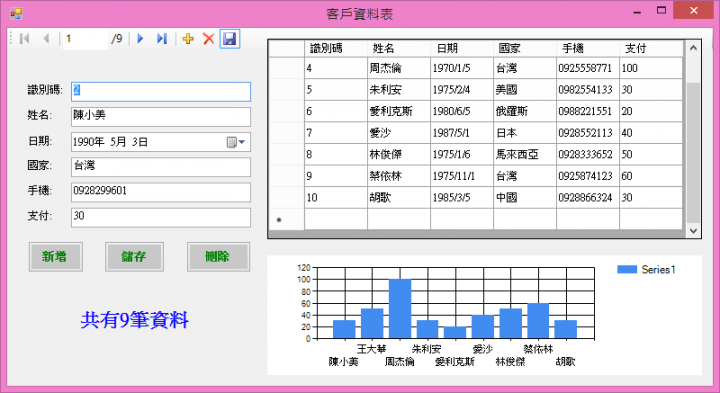Select cell 愛利克斯 in grid
Viewport: 720px width, 393px height.
pyautogui.click(x=399, y=111)
